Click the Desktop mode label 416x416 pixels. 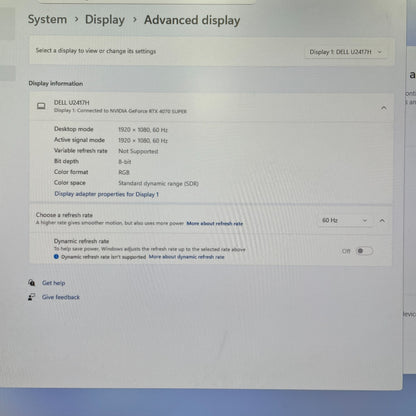point(74,129)
